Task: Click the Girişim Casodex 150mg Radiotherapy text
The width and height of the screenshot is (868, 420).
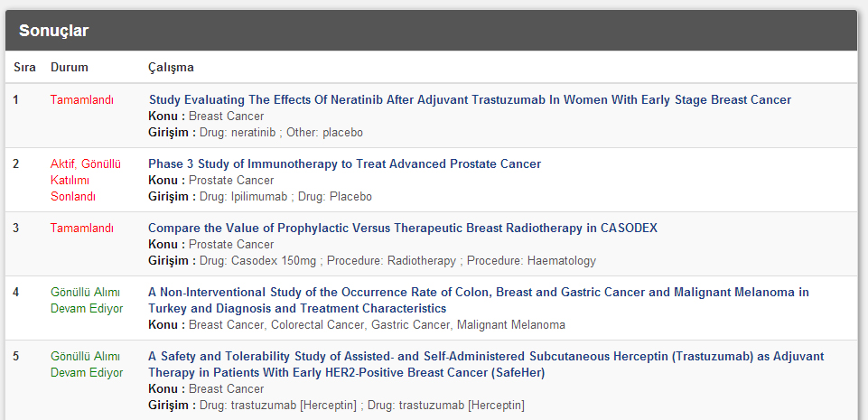Action: click(x=372, y=261)
